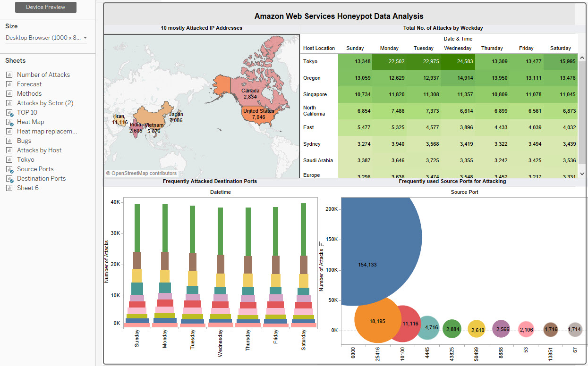The width and height of the screenshot is (588, 366).
Task: Select the Bugs sheet icon
Action: (9, 141)
